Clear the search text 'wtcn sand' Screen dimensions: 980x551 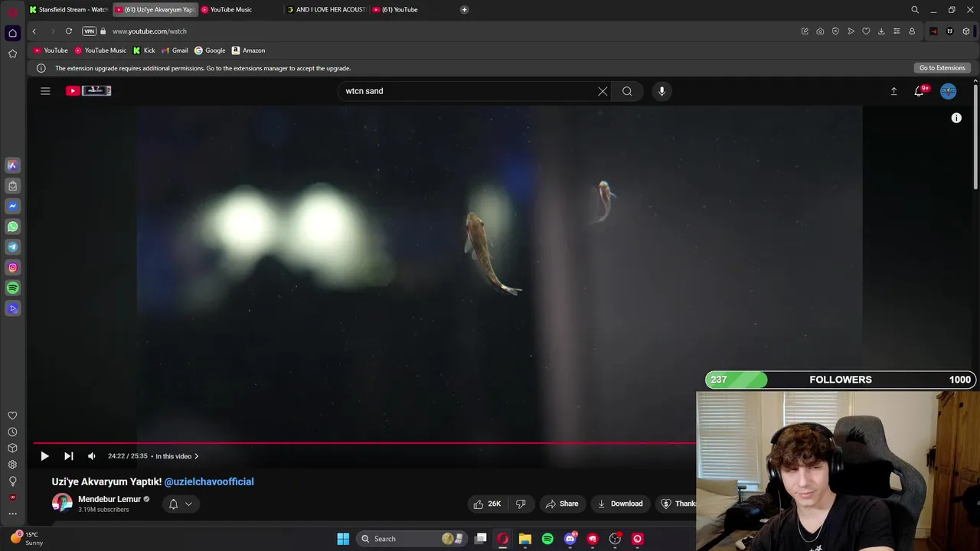click(x=603, y=91)
